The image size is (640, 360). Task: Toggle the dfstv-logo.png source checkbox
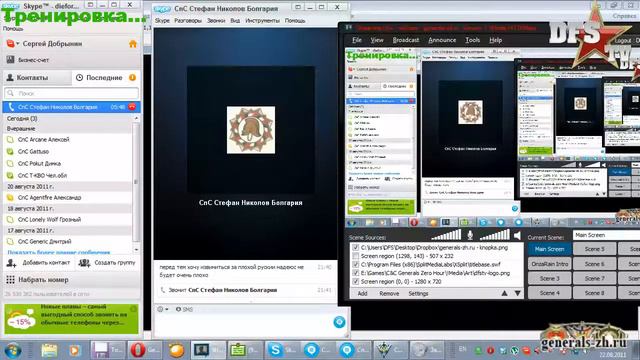[356, 273]
